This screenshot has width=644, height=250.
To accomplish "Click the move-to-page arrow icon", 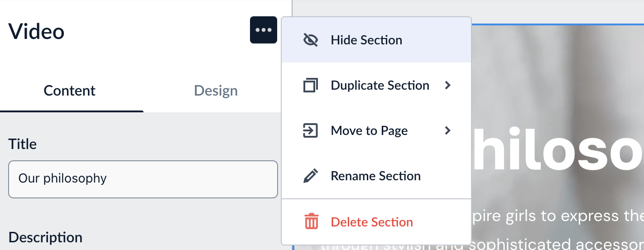I will point(310,130).
